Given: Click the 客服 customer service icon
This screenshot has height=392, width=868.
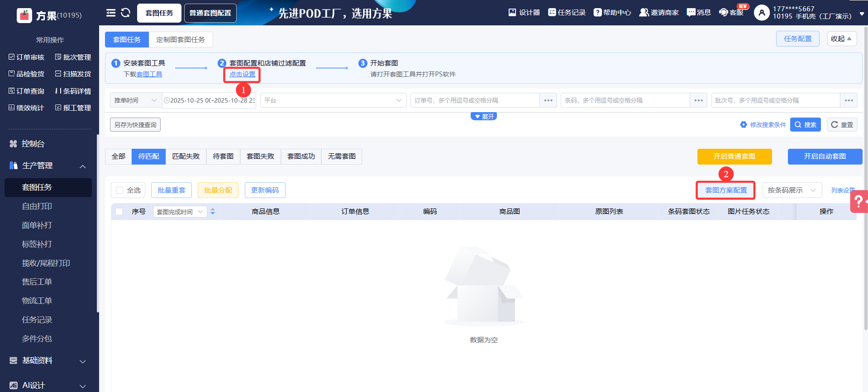Looking at the screenshot, I should 731,13.
